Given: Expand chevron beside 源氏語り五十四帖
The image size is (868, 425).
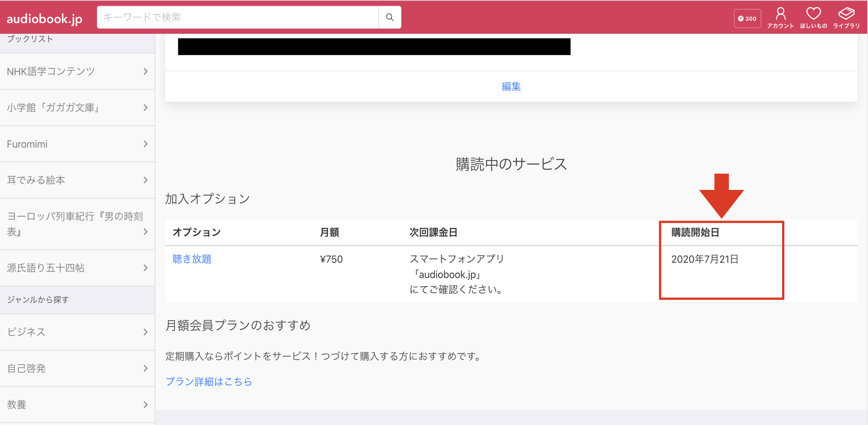Looking at the screenshot, I should click(145, 268).
